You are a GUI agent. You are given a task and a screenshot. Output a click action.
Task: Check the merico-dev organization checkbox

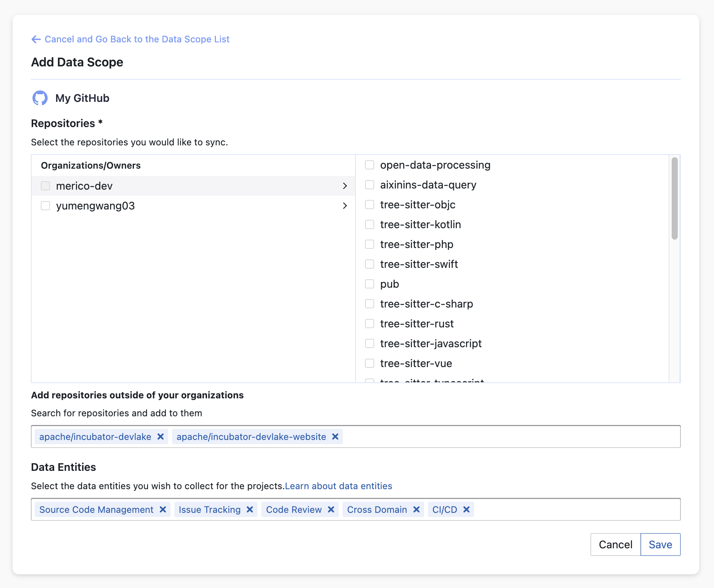click(x=45, y=186)
